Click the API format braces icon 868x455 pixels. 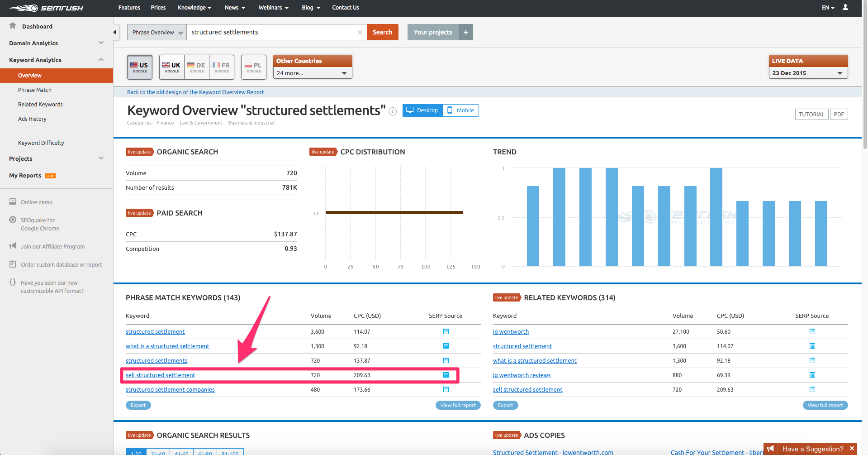click(13, 282)
